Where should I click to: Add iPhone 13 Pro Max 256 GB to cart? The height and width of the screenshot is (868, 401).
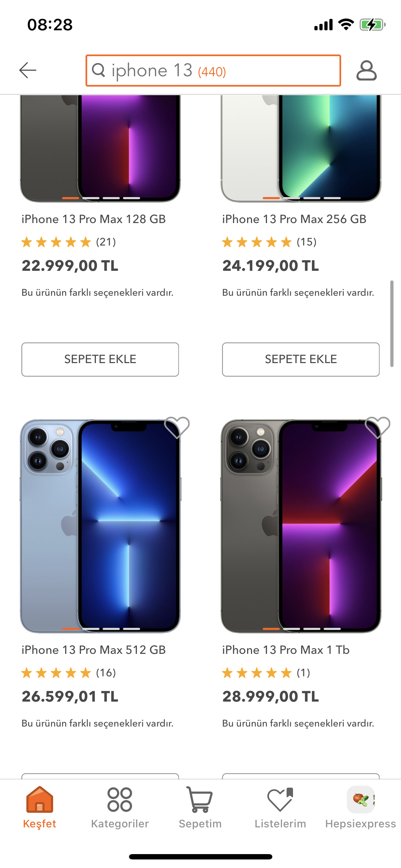pos(301,359)
